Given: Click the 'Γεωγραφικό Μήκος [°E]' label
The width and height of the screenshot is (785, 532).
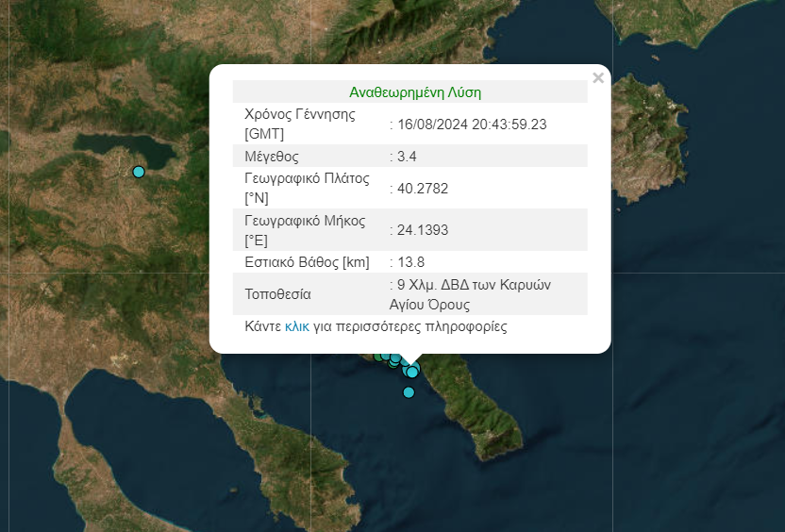Looking at the screenshot, I should (304, 229).
